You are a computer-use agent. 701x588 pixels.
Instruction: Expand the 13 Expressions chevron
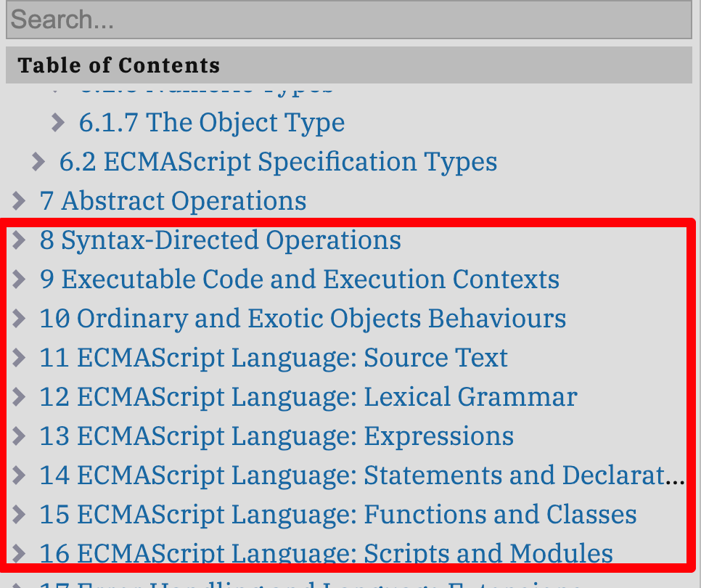point(19,436)
